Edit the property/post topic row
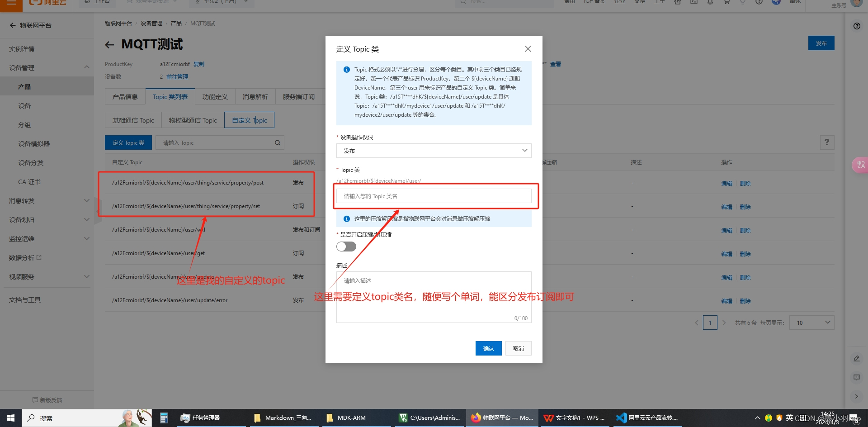Viewport: 868px width, 427px height. (x=726, y=184)
